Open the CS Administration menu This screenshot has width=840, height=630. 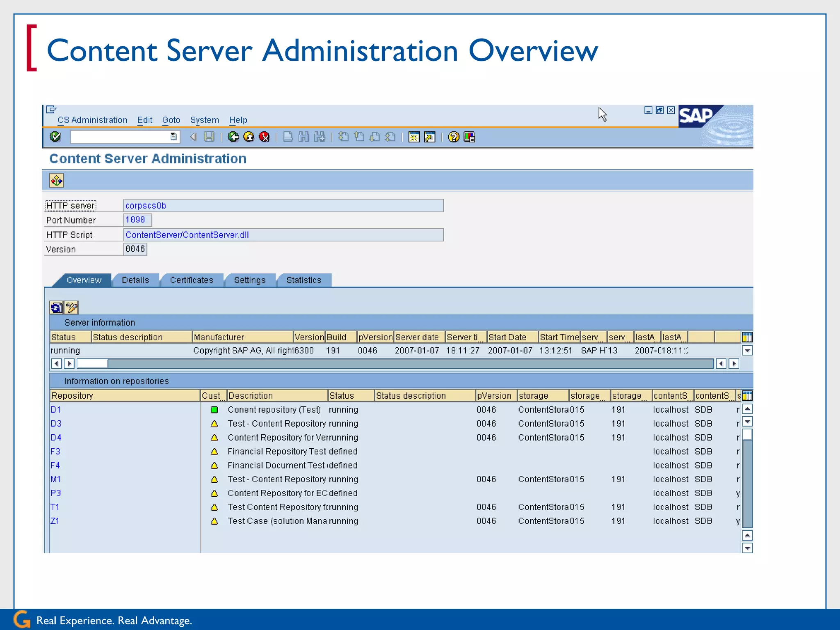tap(92, 120)
